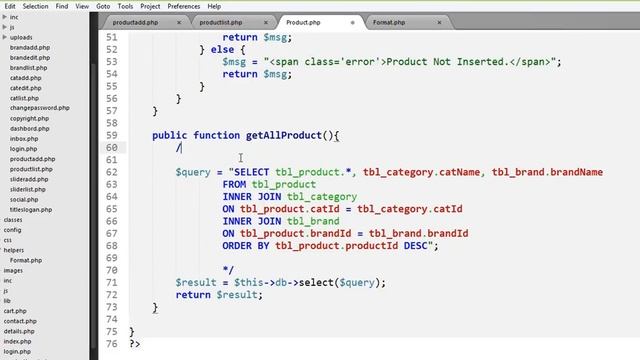This screenshot has width=640, height=360.
Task: Click line number 59 in gutter
Action: click(x=111, y=136)
